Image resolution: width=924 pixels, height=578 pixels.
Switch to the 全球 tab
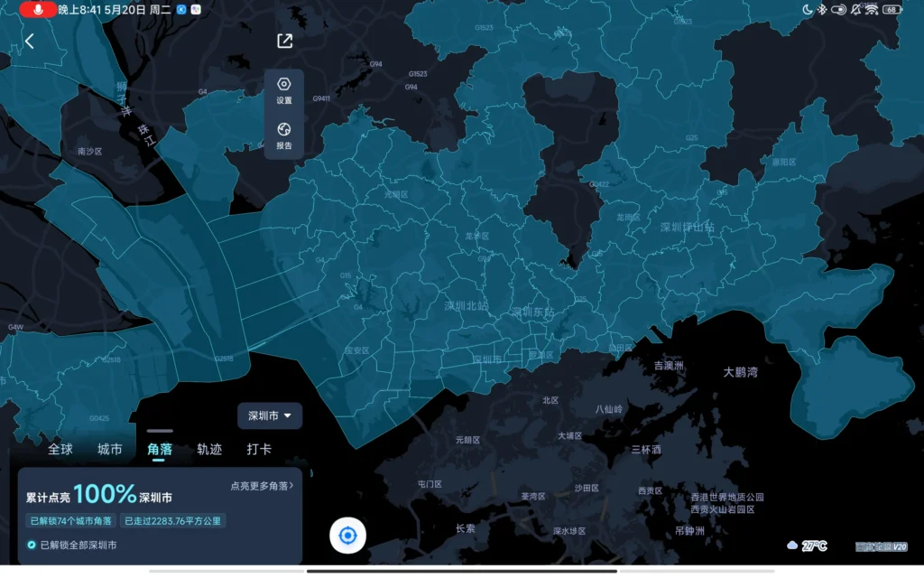click(x=60, y=449)
